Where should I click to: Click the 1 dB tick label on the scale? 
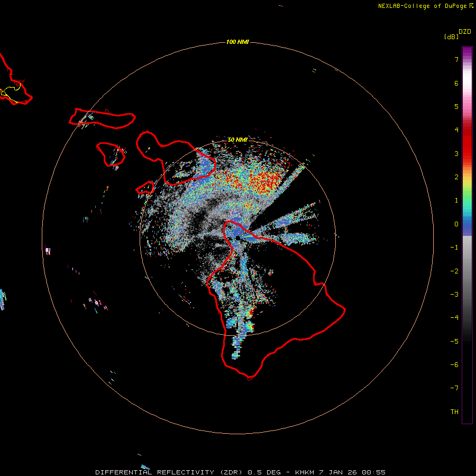click(456, 200)
